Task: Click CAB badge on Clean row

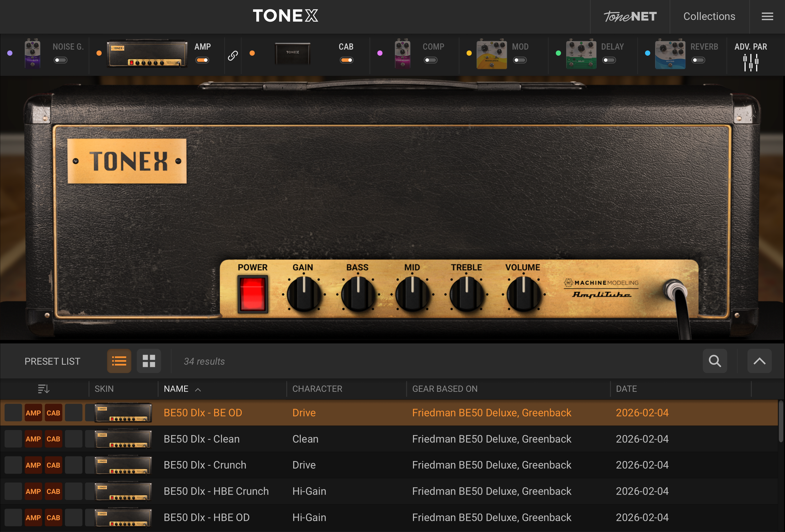Action: (x=53, y=439)
